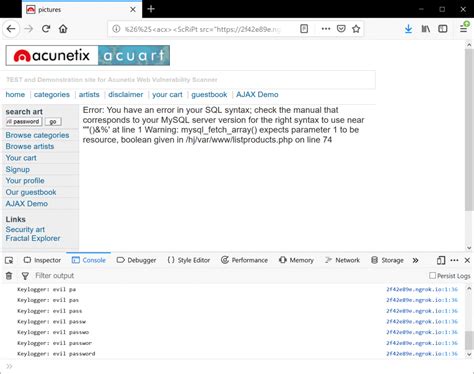The height and width of the screenshot is (374, 474).
Task: Clear the web console output
Action: [x=9, y=276]
